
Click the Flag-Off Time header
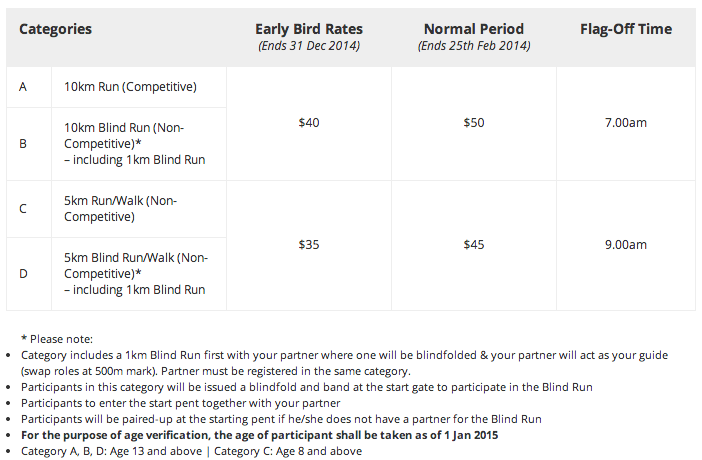click(626, 29)
